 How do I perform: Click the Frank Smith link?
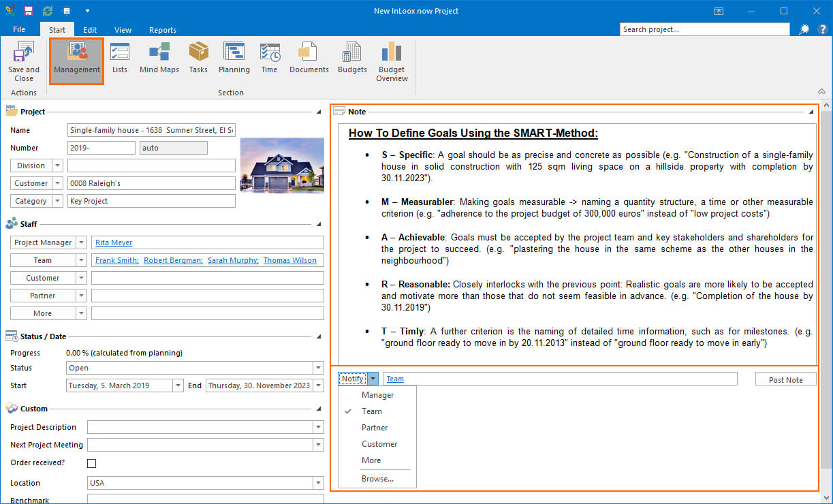[117, 260]
